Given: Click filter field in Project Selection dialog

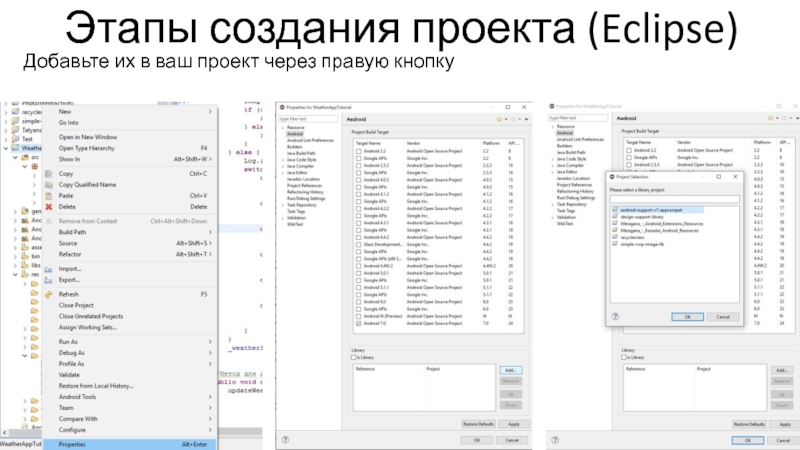Looking at the screenshot, I should 674,199.
